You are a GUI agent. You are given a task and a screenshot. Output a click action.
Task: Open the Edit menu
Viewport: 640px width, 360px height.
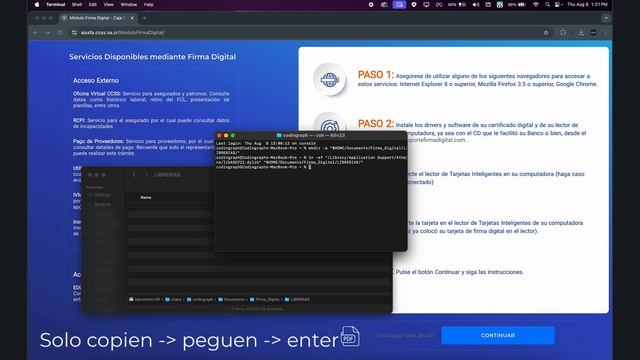click(x=93, y=4)
